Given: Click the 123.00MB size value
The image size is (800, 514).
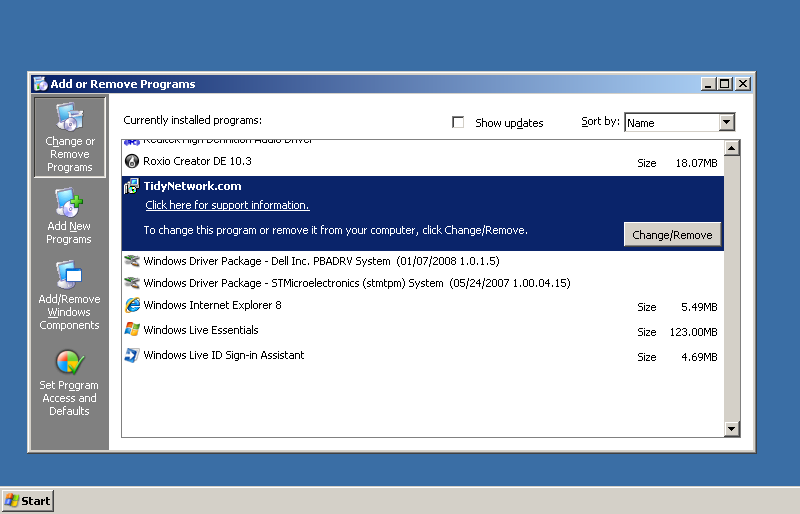Looking at the screenshot, I should click(693, 332).
